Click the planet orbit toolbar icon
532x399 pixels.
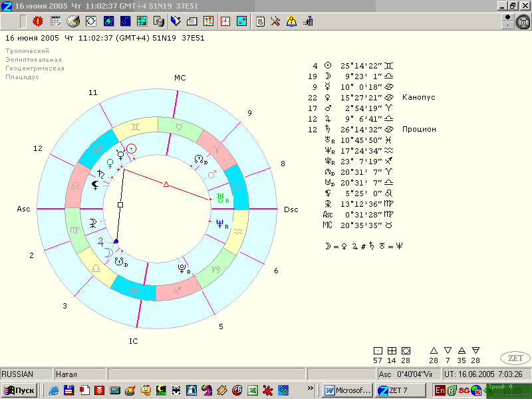pyautogui.click(x=108, y=21)
